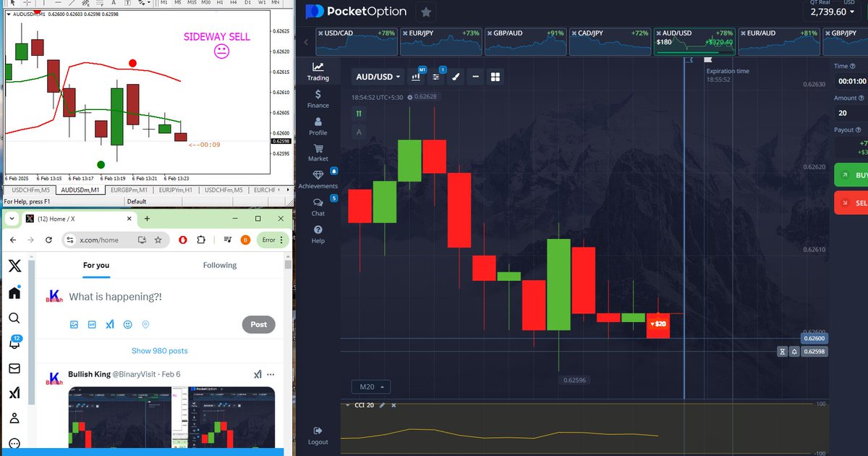This screenshot has height=456, width=868.
Task: Click green BUY button
Action: tap(851, 175)
